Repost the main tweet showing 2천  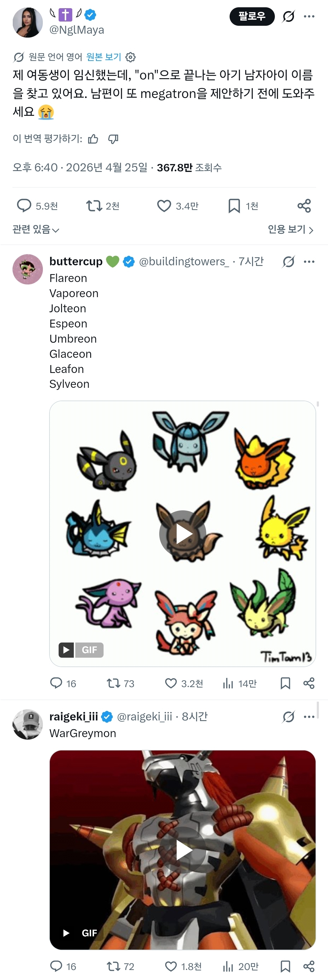coord(94,206)
